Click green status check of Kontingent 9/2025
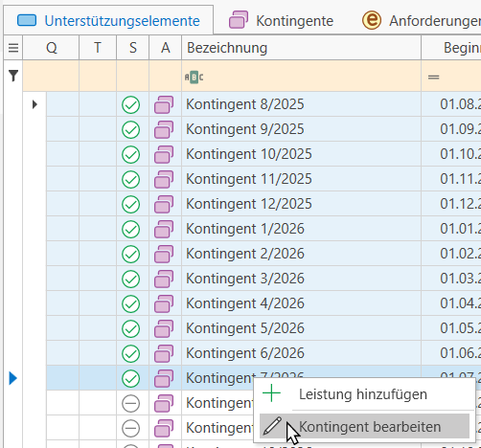Image resolution: width=481 pixels, height=448 pixels. pos(130,129)
